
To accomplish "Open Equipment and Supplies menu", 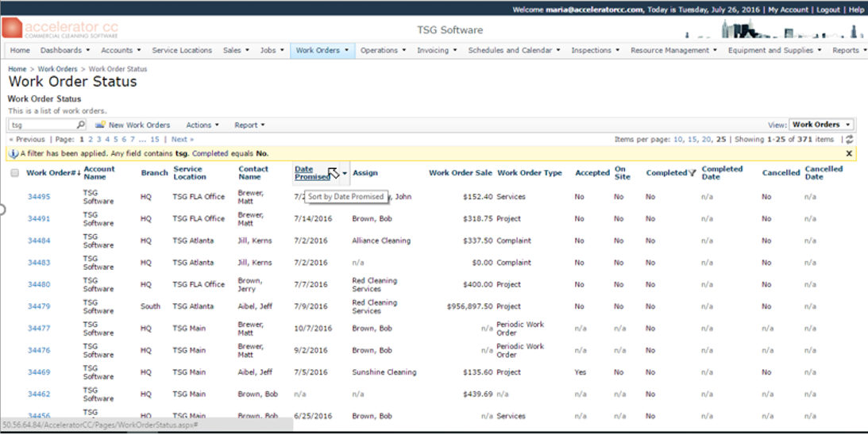I will click(775, 50).
